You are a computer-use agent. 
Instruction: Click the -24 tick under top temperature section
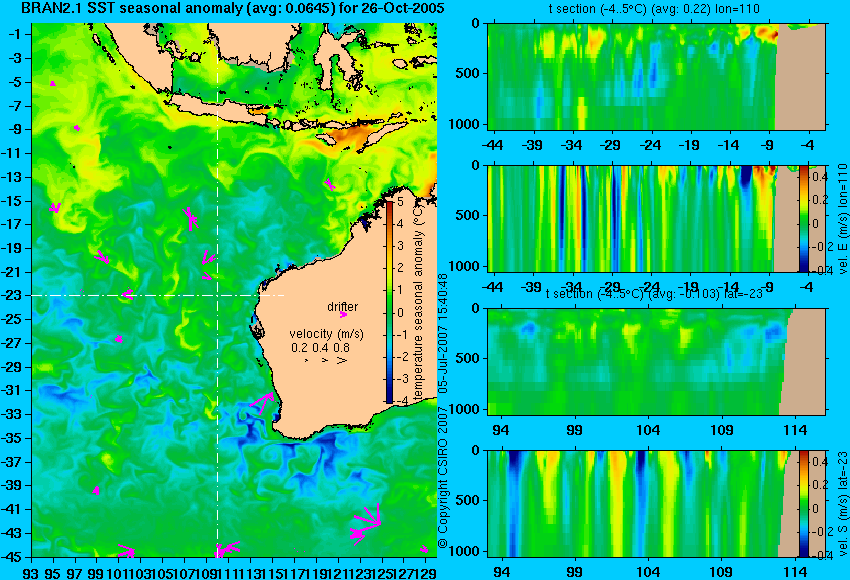[650, 145]
